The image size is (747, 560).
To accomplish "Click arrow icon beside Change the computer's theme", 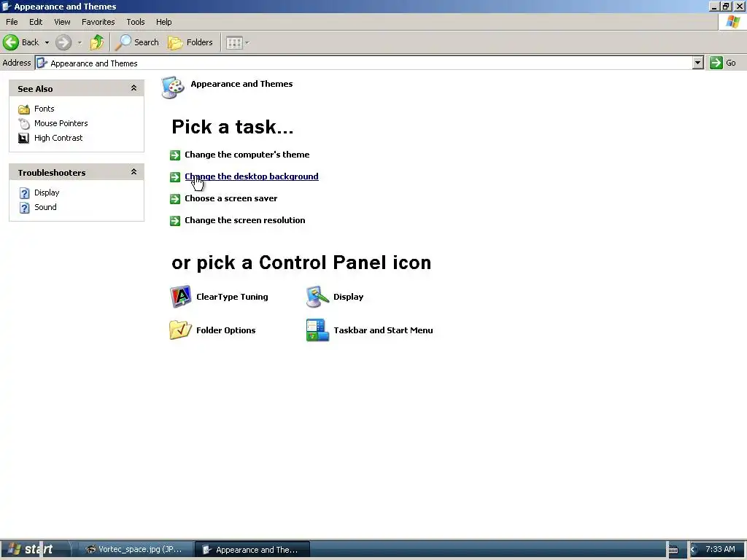I will tap(175, 155).
